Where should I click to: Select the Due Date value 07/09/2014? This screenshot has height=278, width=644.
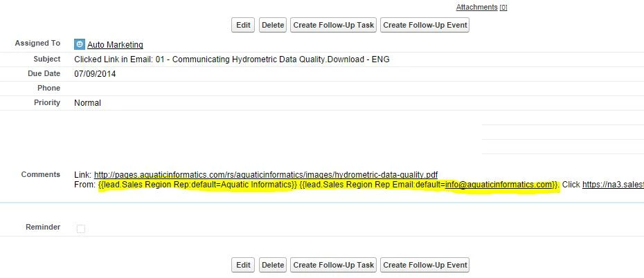[95, 74]
